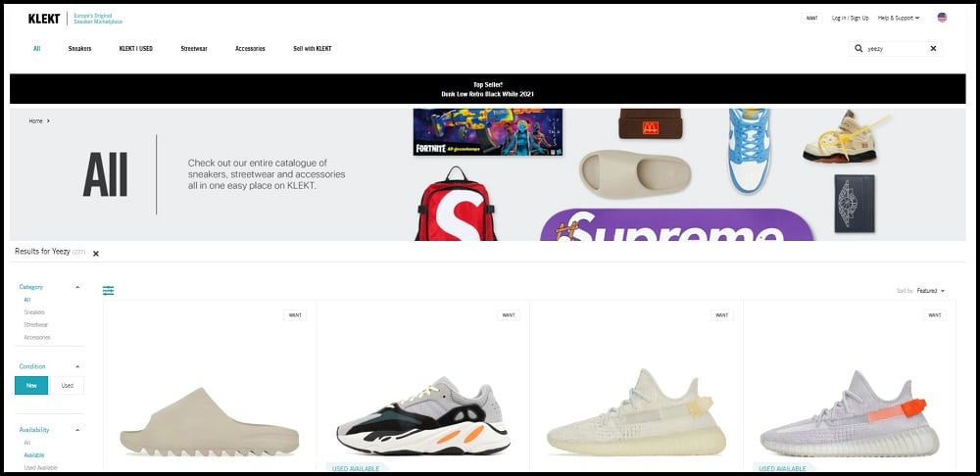Screen dimensions: 980x476
Task: Select the New condition toggle
Action: pyautogui.click(x=31, y=386)
